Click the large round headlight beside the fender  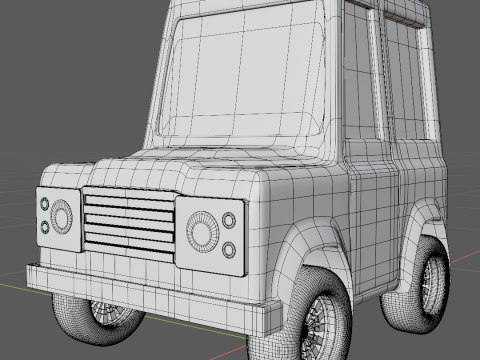tap(203, 231)
